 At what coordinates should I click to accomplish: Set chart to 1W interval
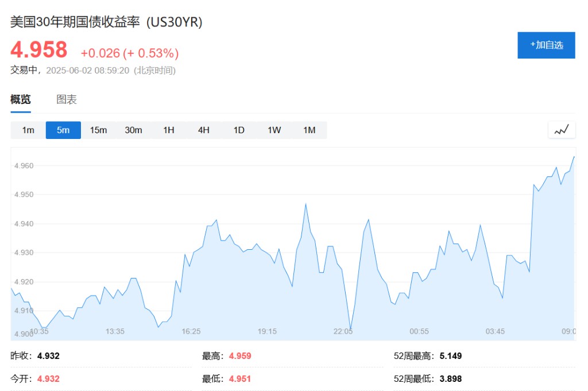pyautogui.click(x=274, y=130)
